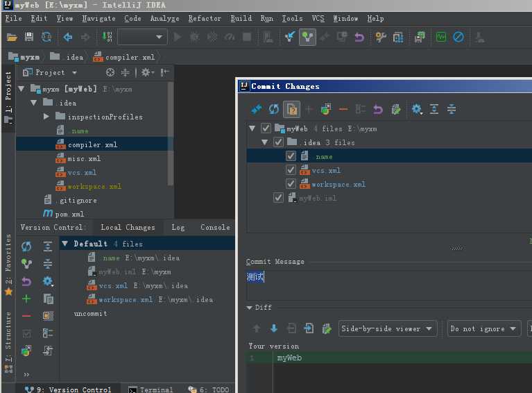Image resolution: width=532 pixels, height=393 pixels.
Task: Click the 9: Version Control tool button
Action: coord(68,390)
